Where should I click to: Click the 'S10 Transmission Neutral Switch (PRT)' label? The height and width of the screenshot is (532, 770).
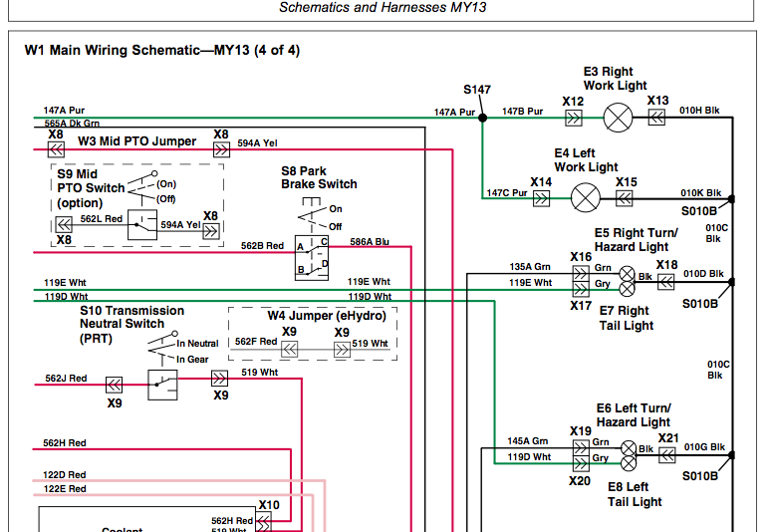tap(132, 324)
